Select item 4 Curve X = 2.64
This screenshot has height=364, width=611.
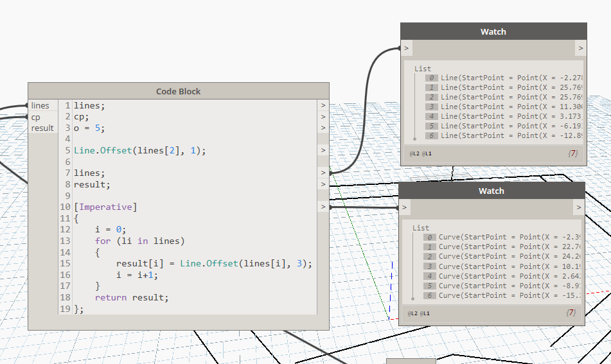point(502,276)
